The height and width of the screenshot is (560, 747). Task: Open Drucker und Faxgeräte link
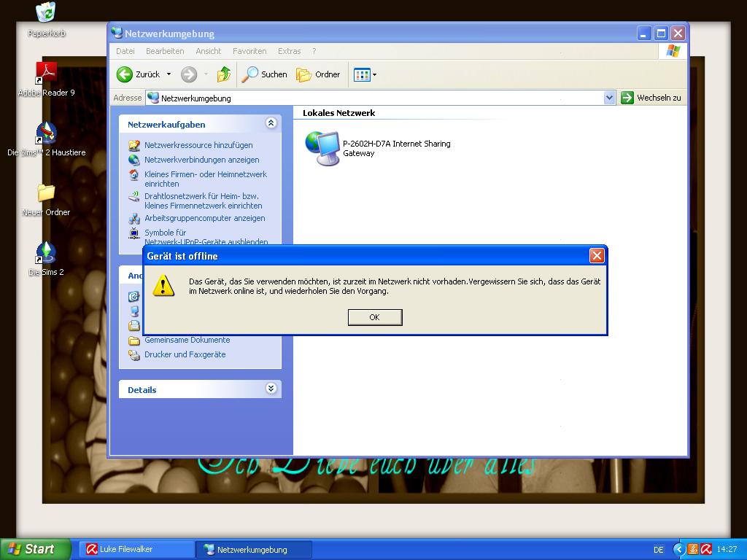[x=185, y=355]
